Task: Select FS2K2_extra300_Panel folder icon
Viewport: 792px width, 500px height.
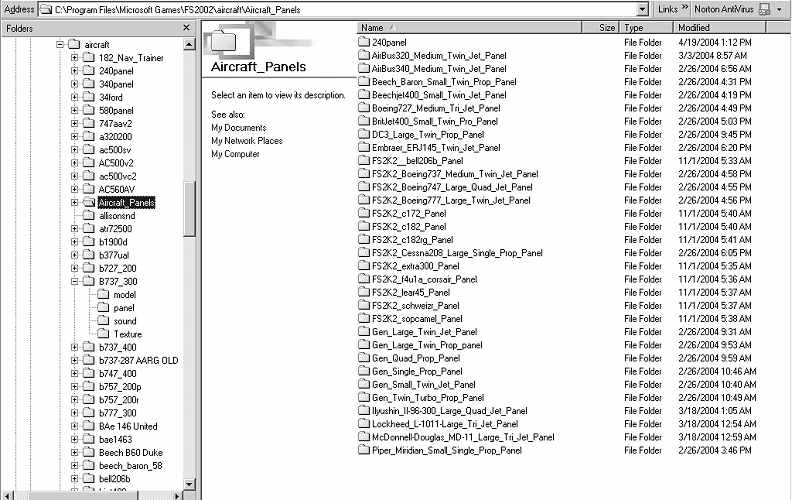Action: 364,266
